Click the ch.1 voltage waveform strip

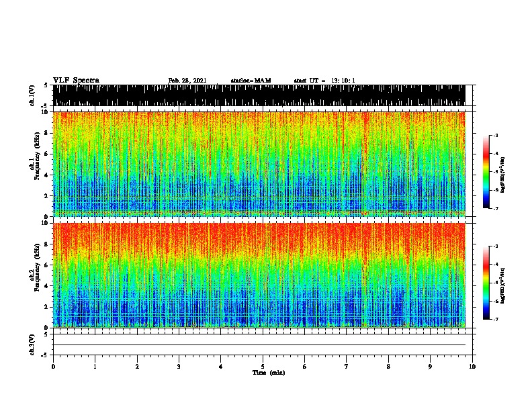coord(259,95)
